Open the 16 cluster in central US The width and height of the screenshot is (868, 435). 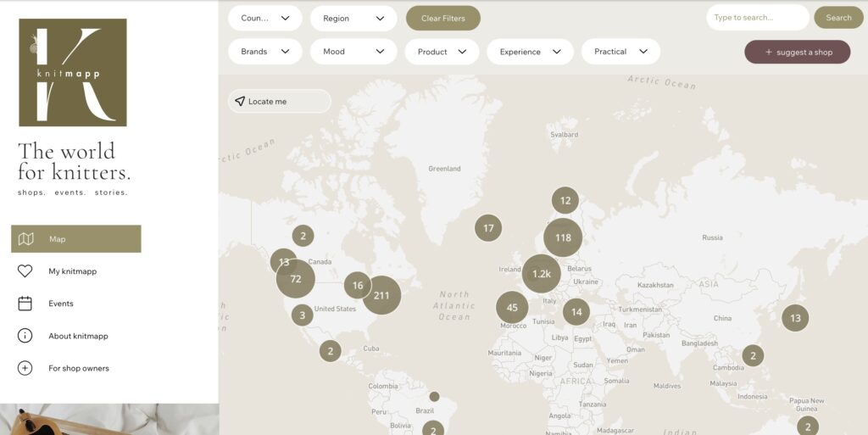point(358,286)
